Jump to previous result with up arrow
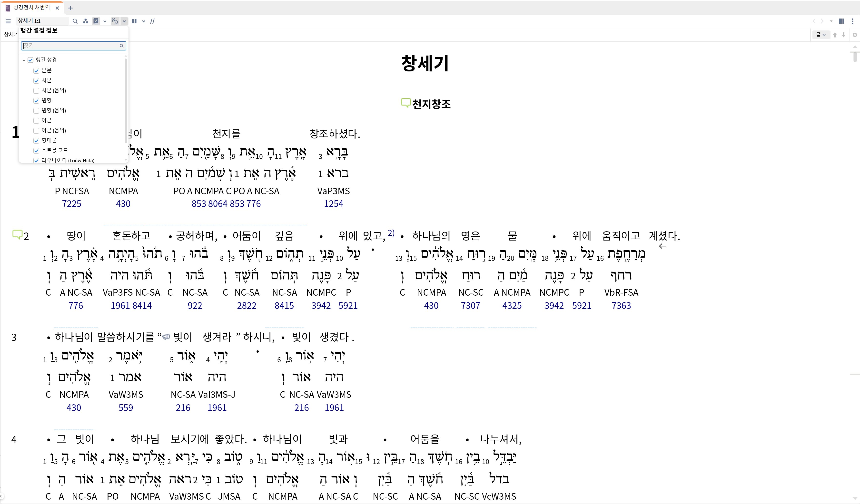The image size is (860, 504). point(835,35)
